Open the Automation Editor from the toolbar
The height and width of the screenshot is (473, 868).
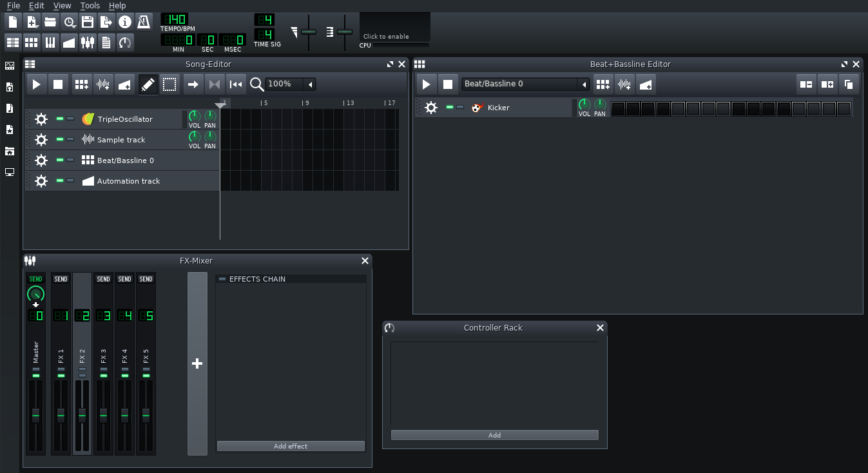(x=69, y=43)
